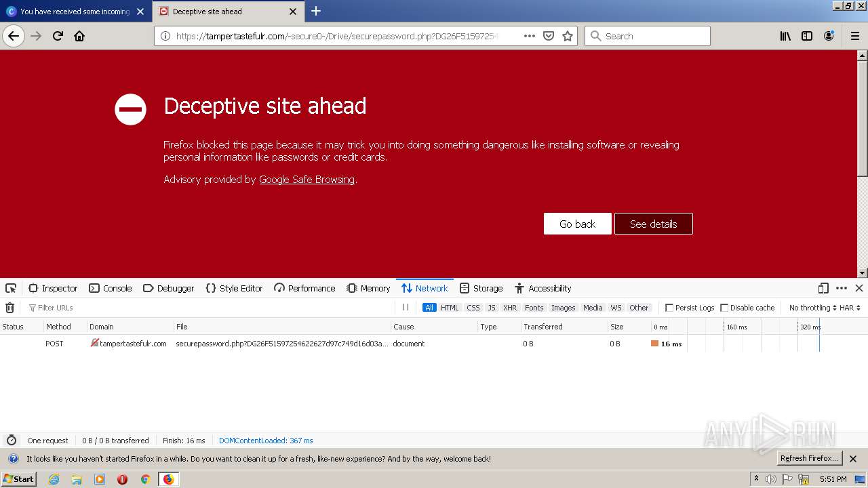Image resolution: width=868 pixels, height=488 pixels.
Task: Pause or resume network recording
Action: (x=406, y=308)
